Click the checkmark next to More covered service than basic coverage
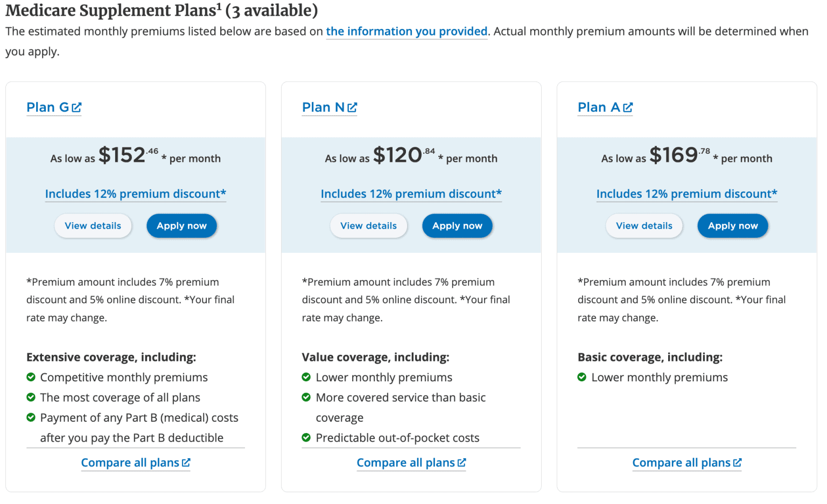This screenshot has height=504, width=827. 307,397
